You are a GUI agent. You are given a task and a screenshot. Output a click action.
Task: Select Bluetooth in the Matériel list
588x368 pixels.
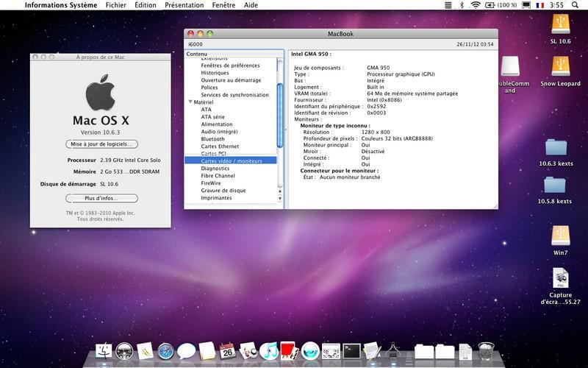pyautogui.click(x=212, y=139)
